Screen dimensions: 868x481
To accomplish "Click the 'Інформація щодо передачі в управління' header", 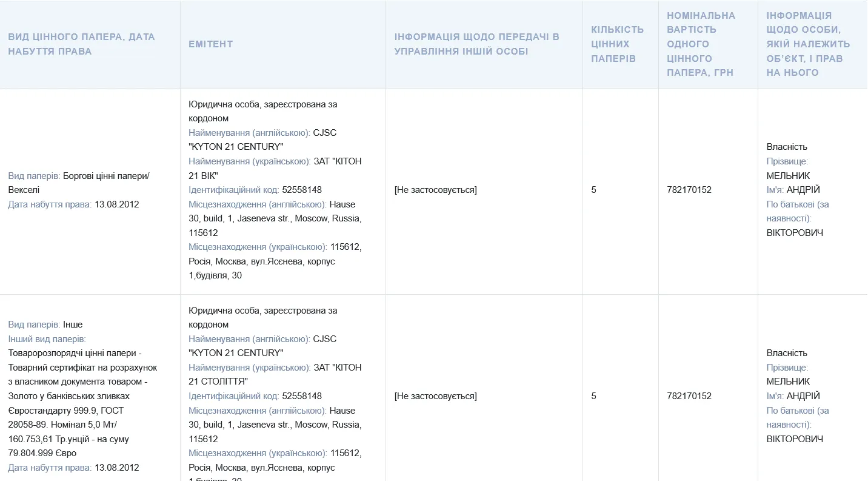I will [476, 44].
